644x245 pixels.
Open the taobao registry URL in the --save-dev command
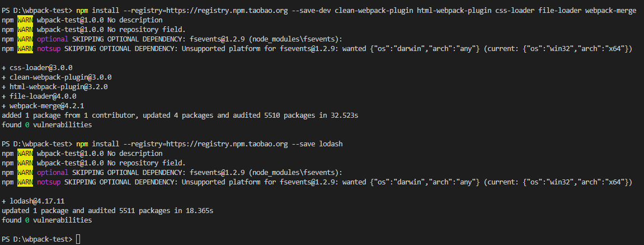pyautogui.click(x=225, y=11)
